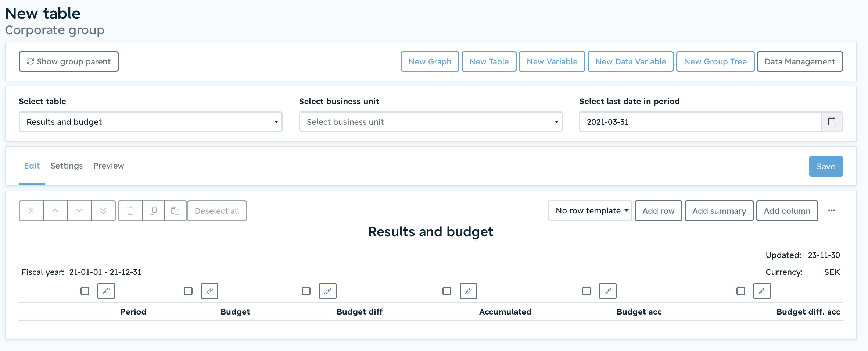Image resolution: width=868 pixels, height=351 pixels.
Task: Open the No row template dropdown
Action: pyautogui.click(x=590, y=210)
